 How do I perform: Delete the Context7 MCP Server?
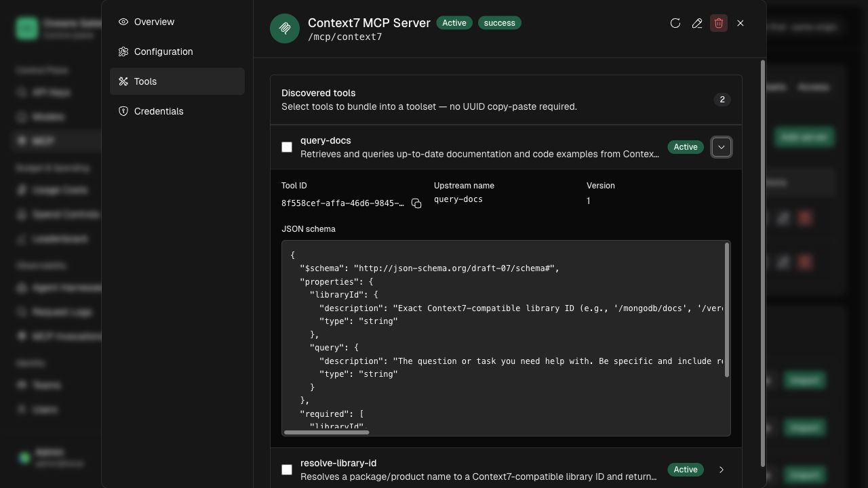719,23
